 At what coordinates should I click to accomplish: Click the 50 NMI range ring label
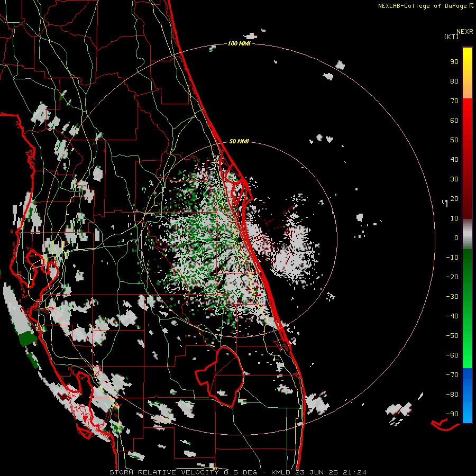pyautogui.click(x=239, y=141)
